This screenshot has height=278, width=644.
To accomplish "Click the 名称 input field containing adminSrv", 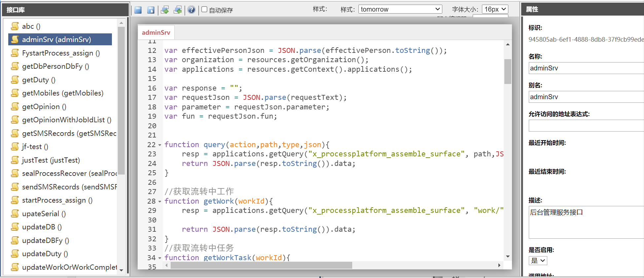I will click(586, 68).
